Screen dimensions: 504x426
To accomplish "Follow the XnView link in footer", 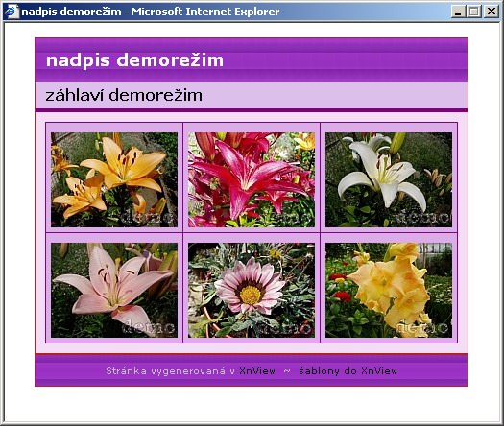I will tap(257, 371).
